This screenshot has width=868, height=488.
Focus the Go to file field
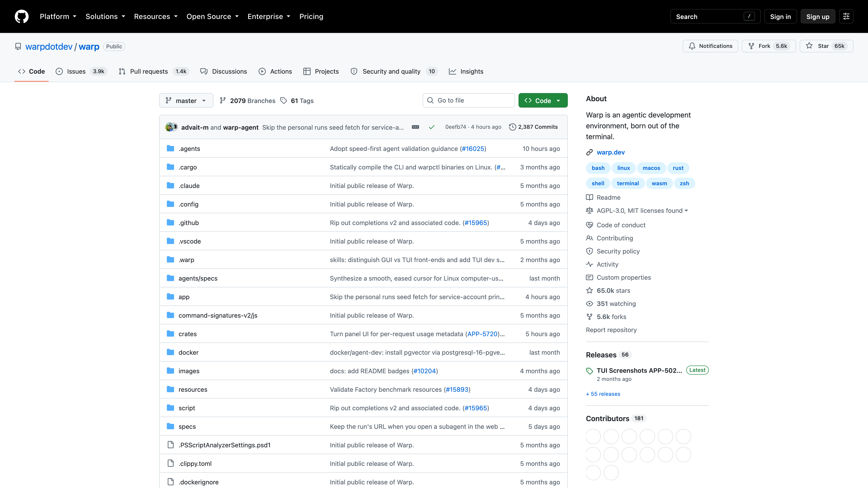(x=468, y=100)
